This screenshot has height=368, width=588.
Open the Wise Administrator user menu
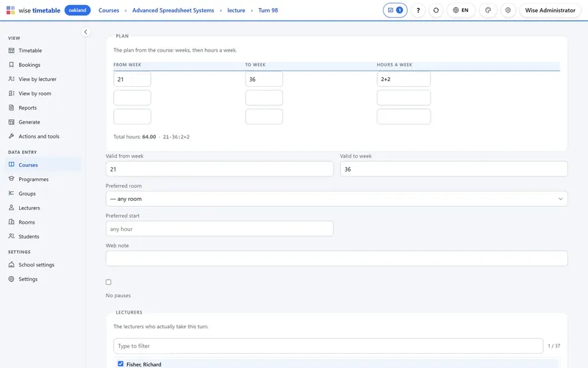click(550, 10)
